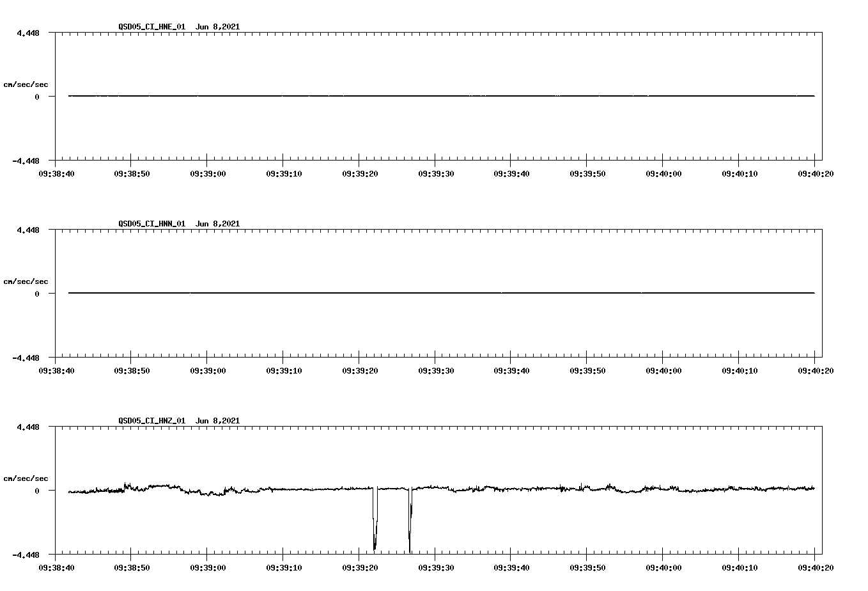This screenshot has height=591, width=868.
Task: Click the flat HNN waveform trace line
Action: pyautogui.click(x=442, y=293)
